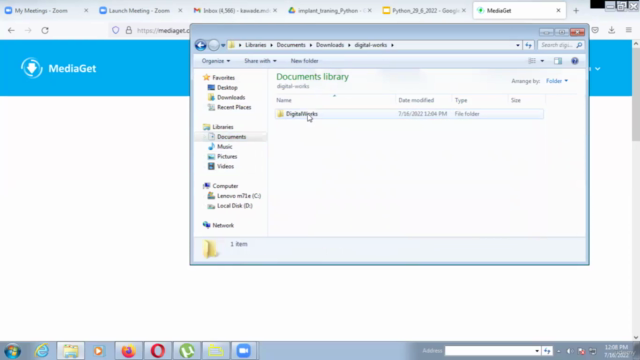Select Documents library in navigation pane
640x360 pixels.
231,137
